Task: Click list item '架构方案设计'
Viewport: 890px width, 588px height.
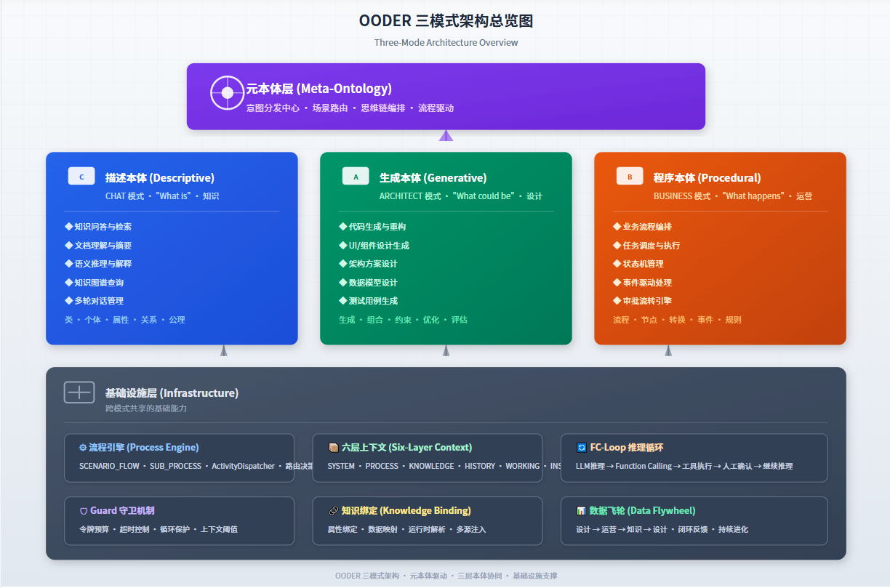Action: click(368, 264)
